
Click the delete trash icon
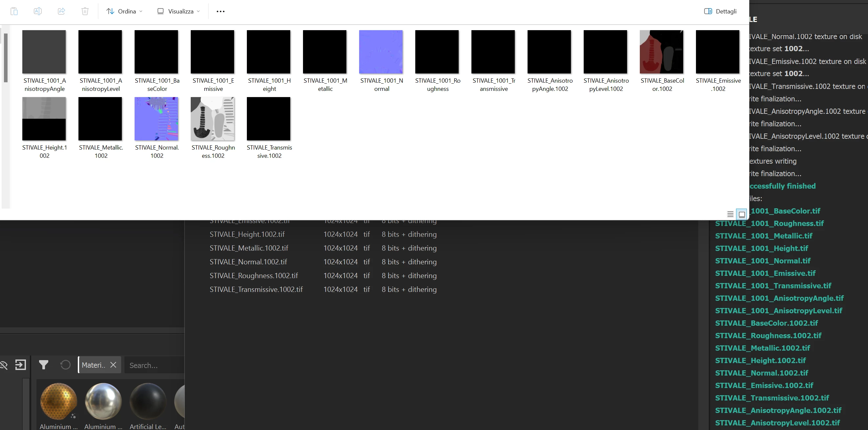pyautogui.click(x=85, y=11)
